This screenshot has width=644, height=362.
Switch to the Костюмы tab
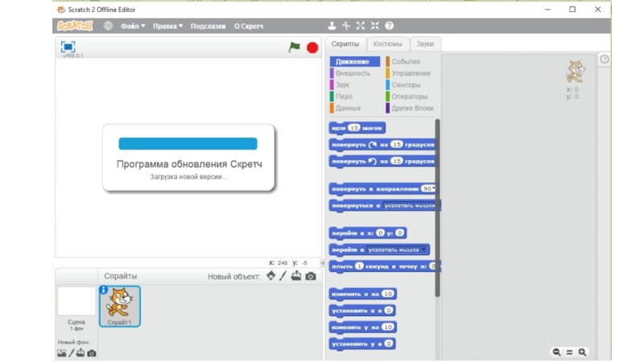(387, 44)
